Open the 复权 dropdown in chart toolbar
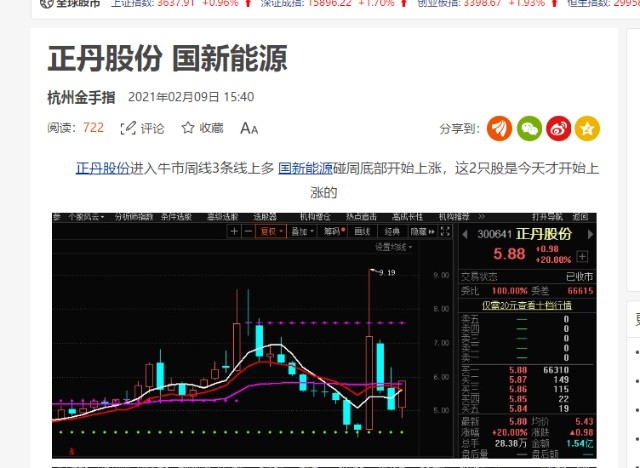Viewport: 640px width, 468px height. (x=270, y=231)
